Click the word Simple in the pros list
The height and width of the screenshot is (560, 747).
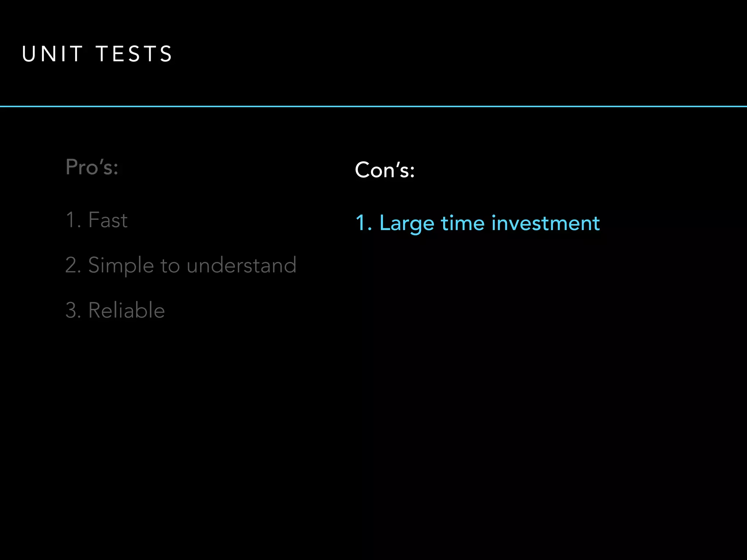click(121, 265)
